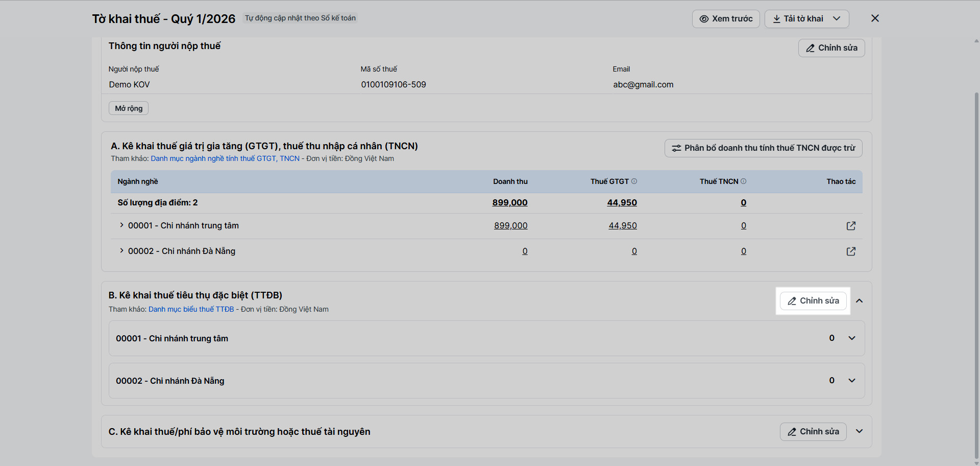Click Chỉnh sửa in section B (TTĐB)

pyautogui.click(x=813, y=301)
